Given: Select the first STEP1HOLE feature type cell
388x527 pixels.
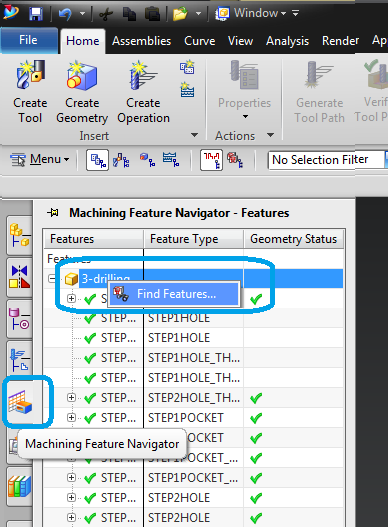Looking at the screenshot, I should [194, 318].
